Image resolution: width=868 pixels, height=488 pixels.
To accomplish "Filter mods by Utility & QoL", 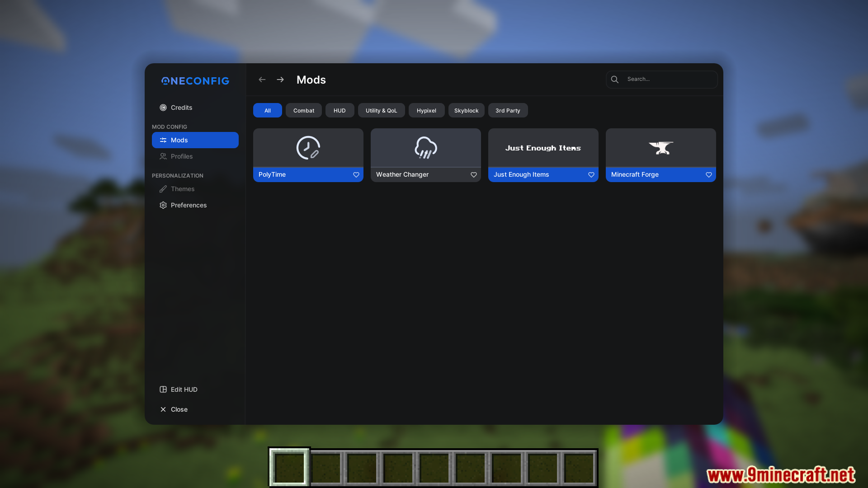I will click(x=382, y=110).
